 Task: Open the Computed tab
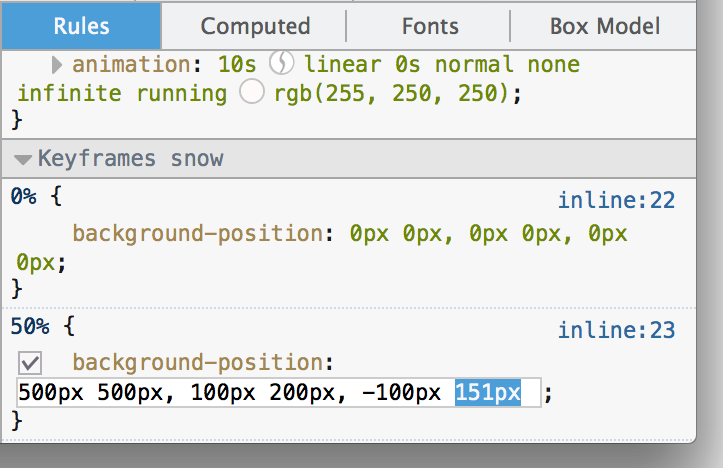255,26
